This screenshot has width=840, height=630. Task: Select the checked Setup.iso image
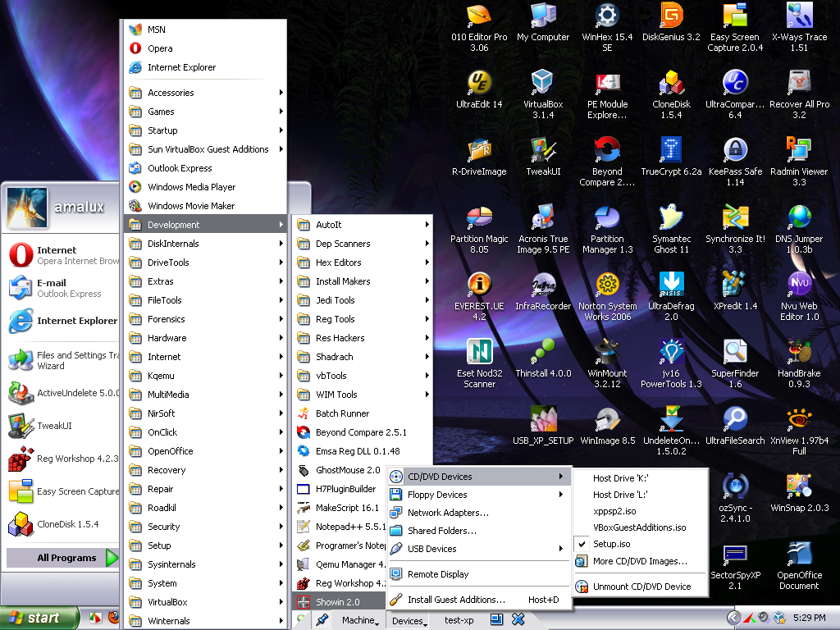[x=641, y=544]
